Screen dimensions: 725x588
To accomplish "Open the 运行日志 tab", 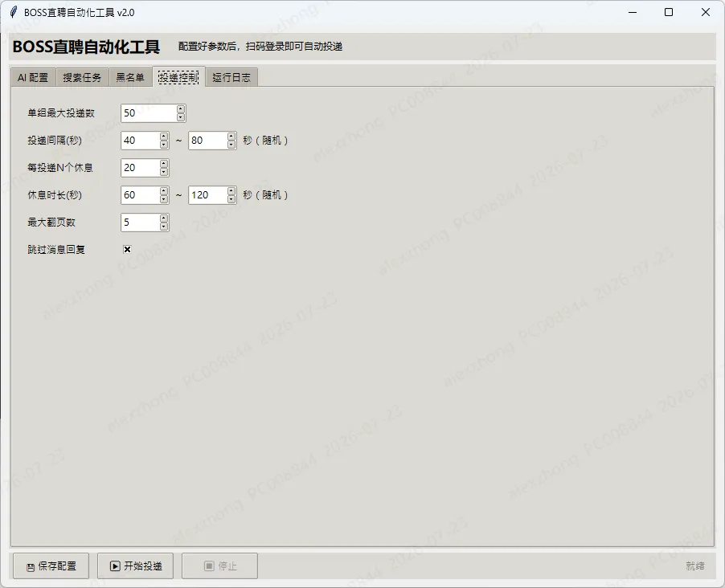I will pos(231,77).
